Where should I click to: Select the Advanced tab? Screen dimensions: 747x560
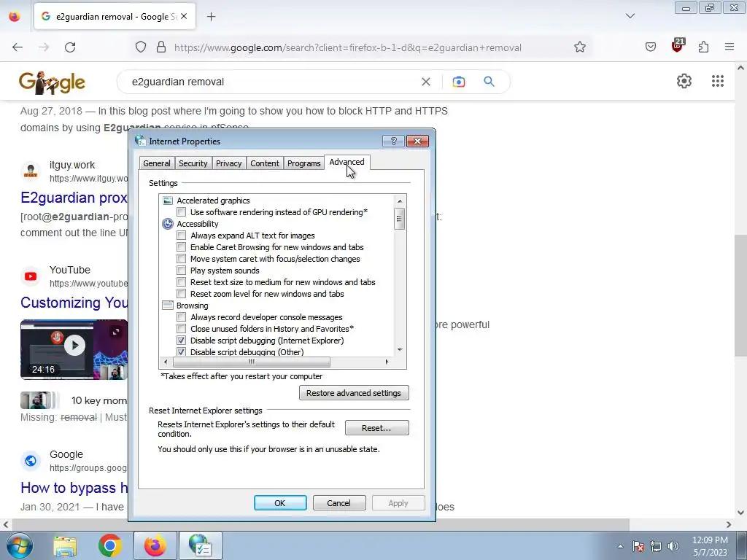click(x=347, y=163)
